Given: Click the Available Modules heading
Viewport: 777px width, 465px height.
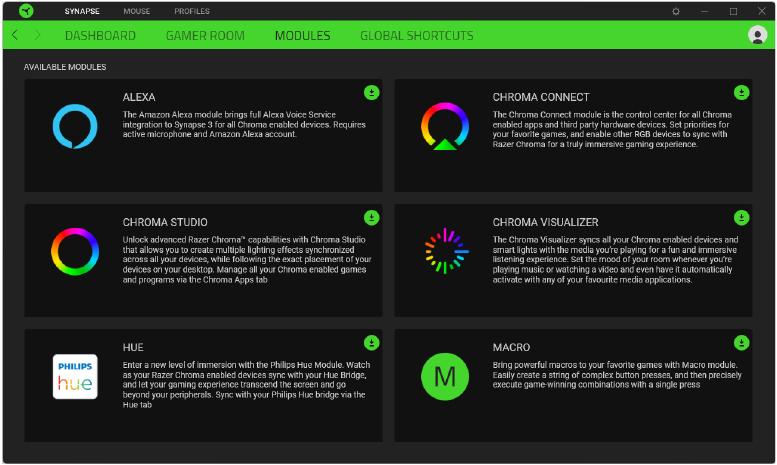Looking at the screenshot, I should [x=65, y=67].
